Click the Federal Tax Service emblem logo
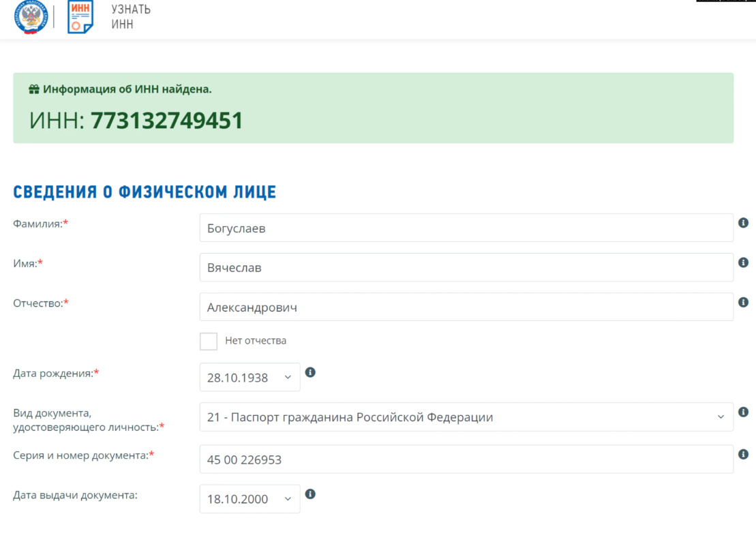The width and height of the screenshot is (756, 544). pos(31,17)
